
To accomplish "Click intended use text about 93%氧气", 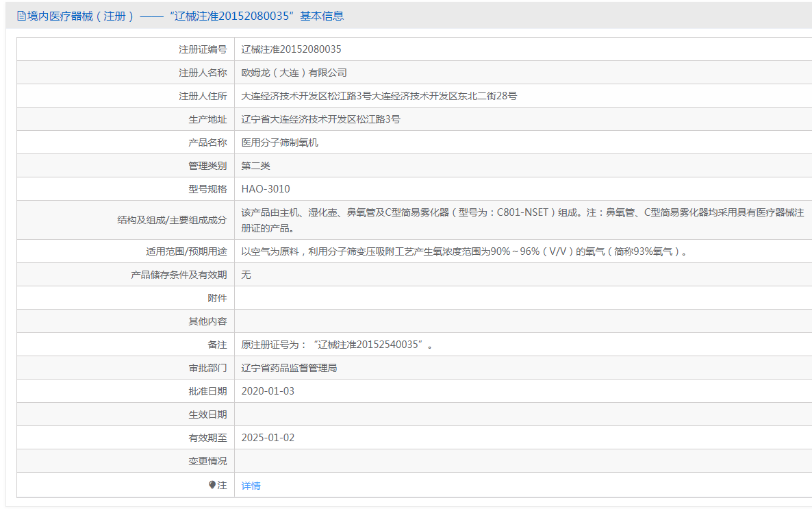I will [x=464, y=251].
